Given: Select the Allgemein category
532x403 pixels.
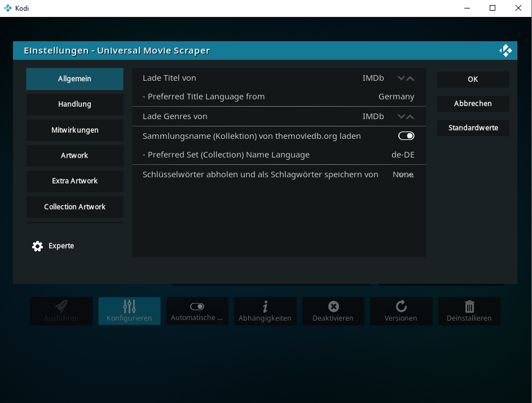Looking at the screenshot, I should [x=74, y=79].
